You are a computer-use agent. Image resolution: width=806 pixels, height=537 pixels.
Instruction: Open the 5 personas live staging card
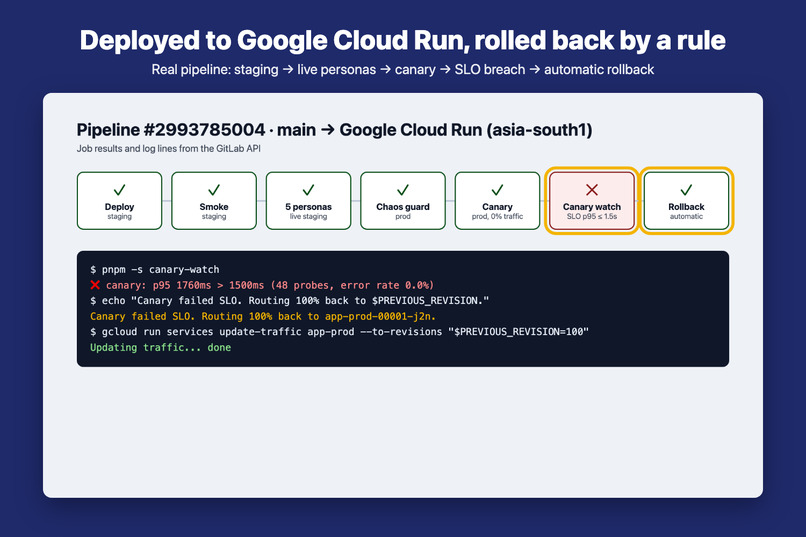(308, 200)
